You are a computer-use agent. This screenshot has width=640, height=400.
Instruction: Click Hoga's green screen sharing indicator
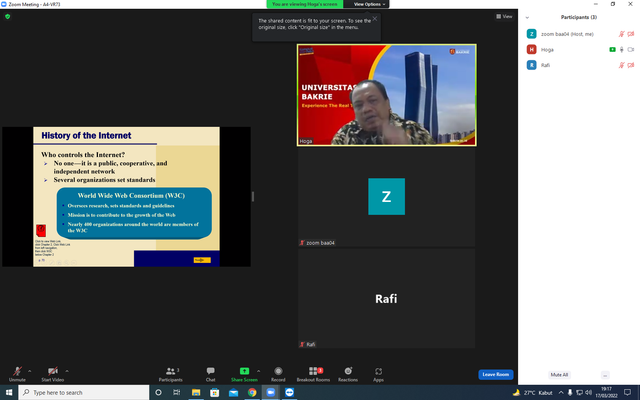612,49
